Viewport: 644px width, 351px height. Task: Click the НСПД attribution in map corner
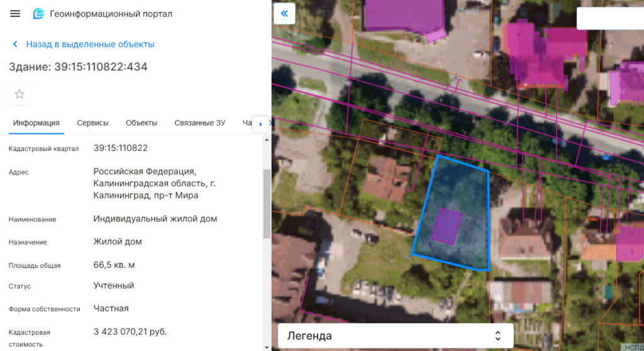tap(632, 347)
